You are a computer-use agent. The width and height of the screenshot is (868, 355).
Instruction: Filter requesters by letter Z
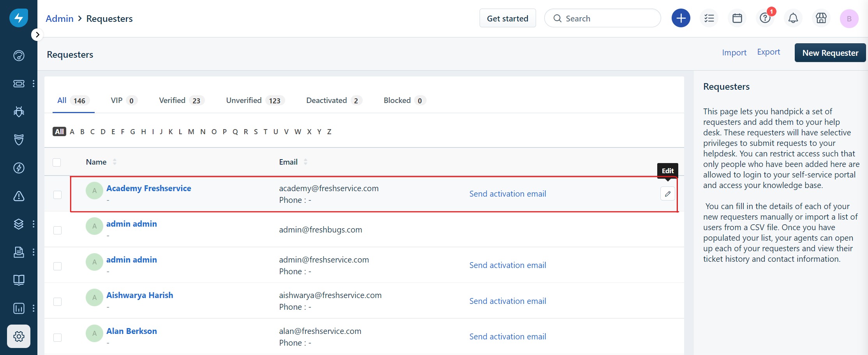(329, 131)
